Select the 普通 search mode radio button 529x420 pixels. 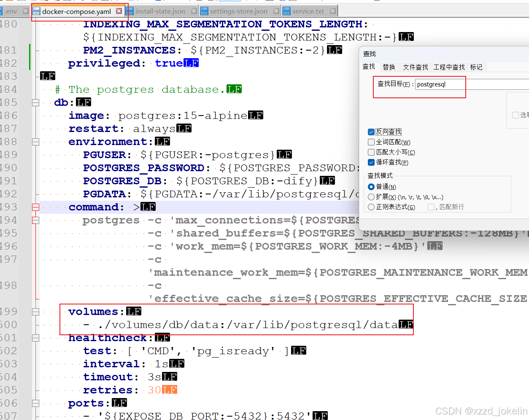371,187
